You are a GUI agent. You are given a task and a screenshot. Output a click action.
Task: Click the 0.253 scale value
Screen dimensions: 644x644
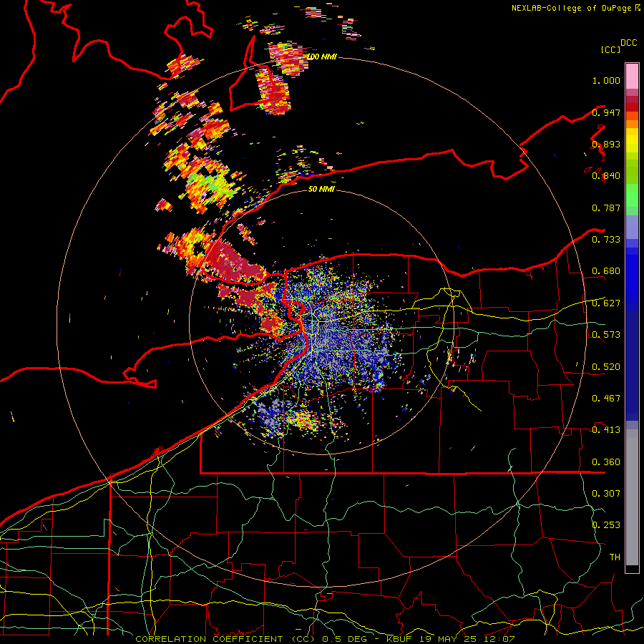(606, 525)
